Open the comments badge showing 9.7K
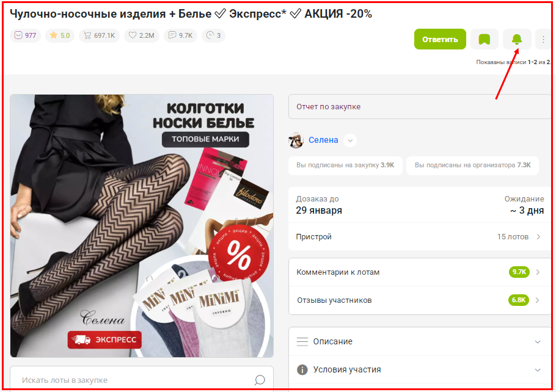The height and width of the screenshot is (392, 556). [180, 35]
